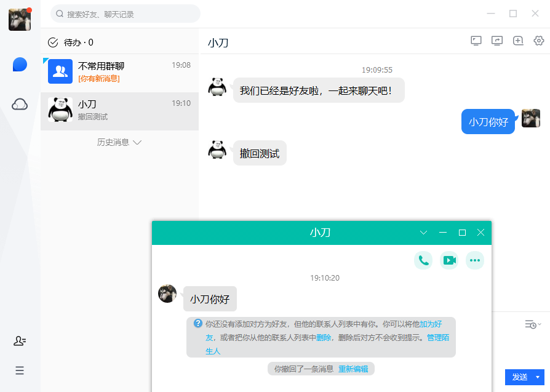Screen dimensions: 550x392
Task: Open the main menu hamburger icon
Action: pos(19,370)
